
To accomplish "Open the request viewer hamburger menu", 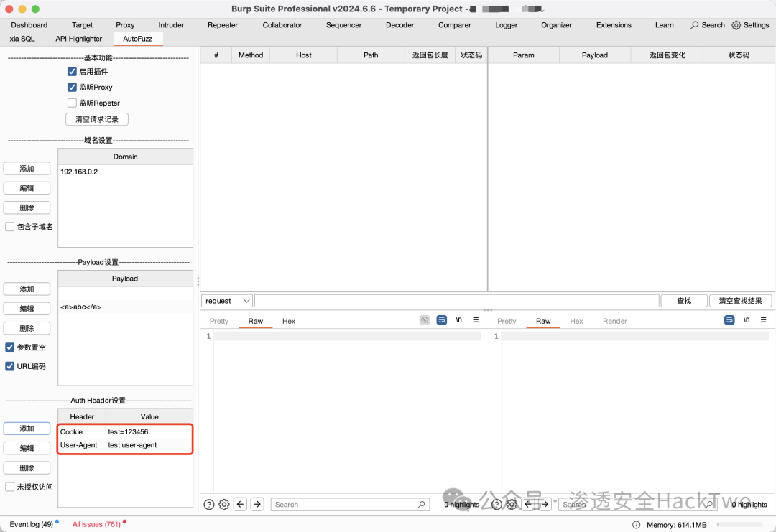I will coord(476,320).
